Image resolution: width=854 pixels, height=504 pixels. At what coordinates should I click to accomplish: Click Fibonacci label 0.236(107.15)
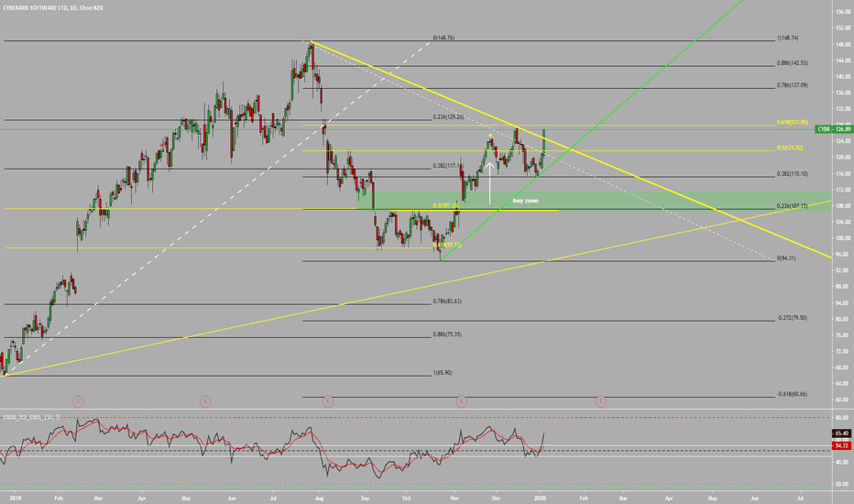(x=792, y=206)
